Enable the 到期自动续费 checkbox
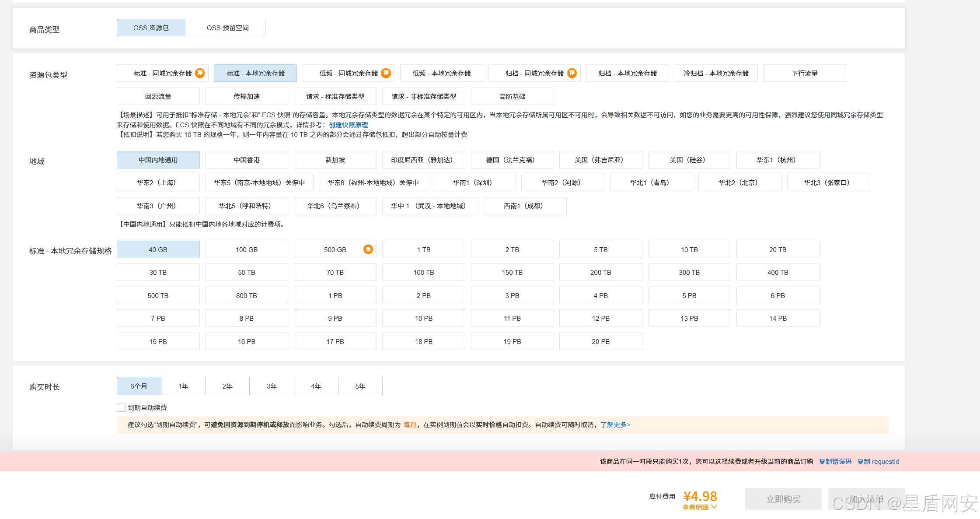 click(121, 407)
